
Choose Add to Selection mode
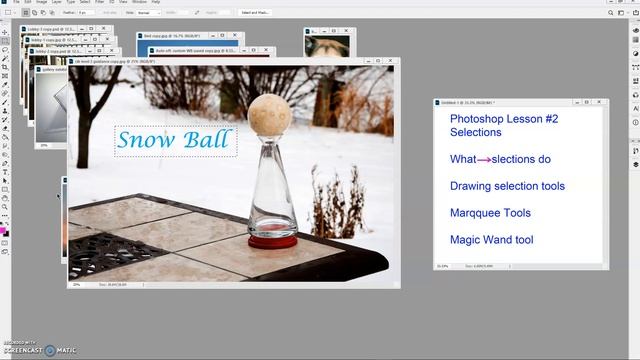[x=34, y=13]
